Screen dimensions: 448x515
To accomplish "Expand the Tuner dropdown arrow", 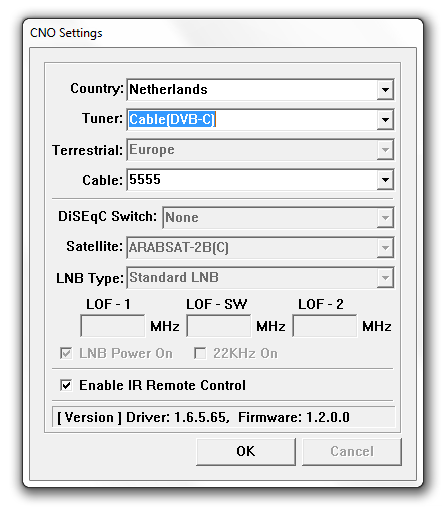I will click(385, 120).
